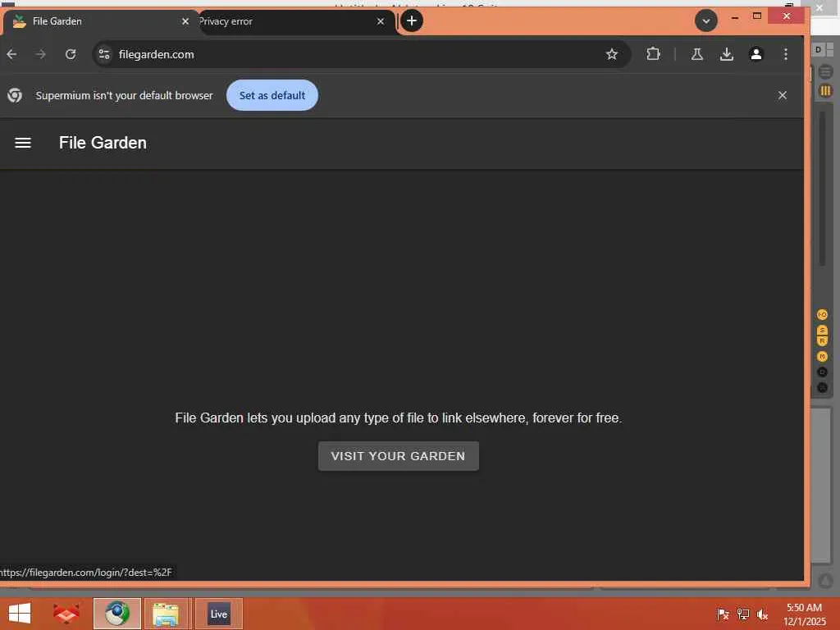Screen dimensions: 840x630
Task: Set Supermium as default browser
Action: pos(272,95)
